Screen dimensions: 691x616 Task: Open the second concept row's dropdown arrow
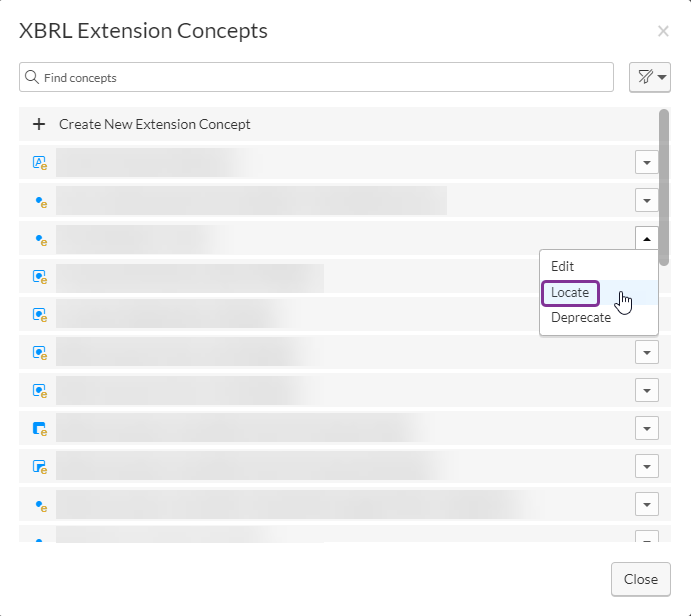point(647,201)
